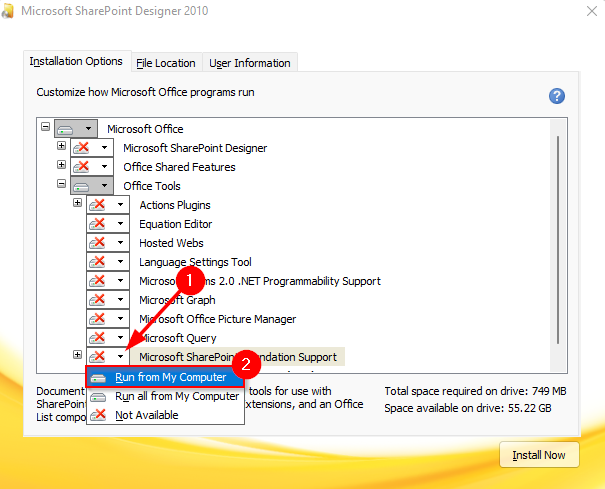Select the Equation Editor label
The width and height of the screenshot is (605, 489).
176,224
